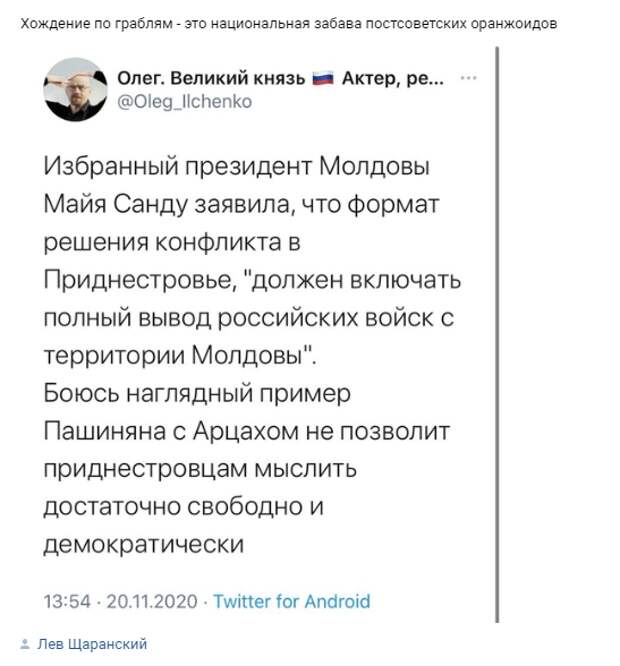Follow the Twitter for Android link
This screenshot has height=666, width=620.
click(x=292, y=601)
